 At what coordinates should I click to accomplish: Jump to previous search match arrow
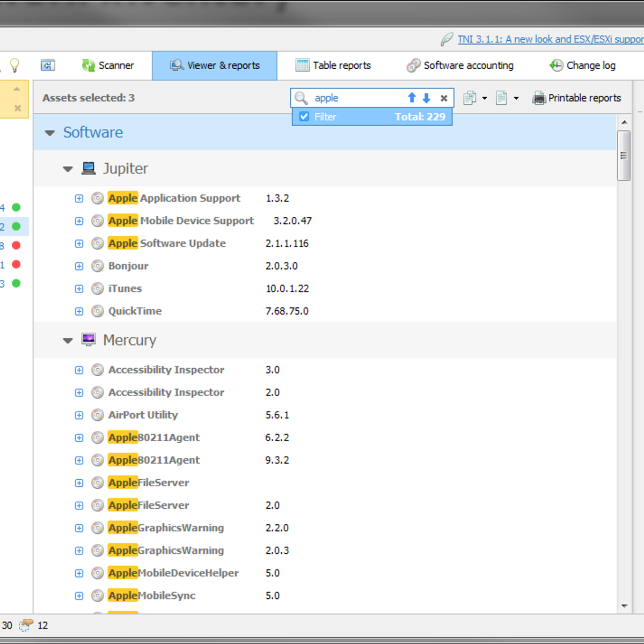(412, 98)
